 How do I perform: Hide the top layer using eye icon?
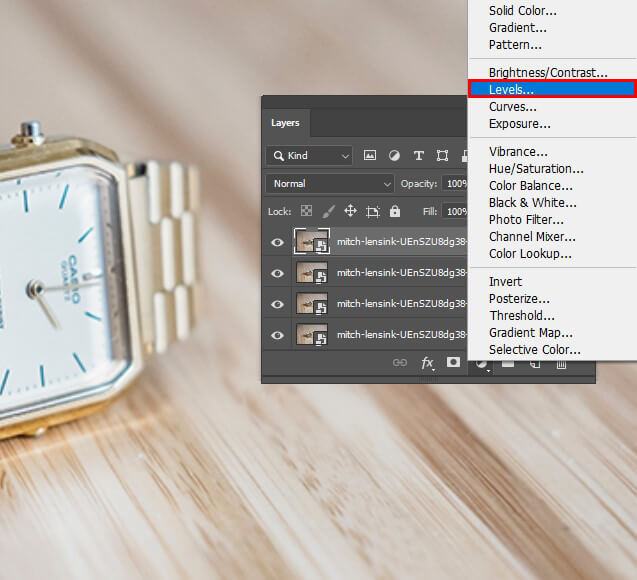tap(279, 242)
